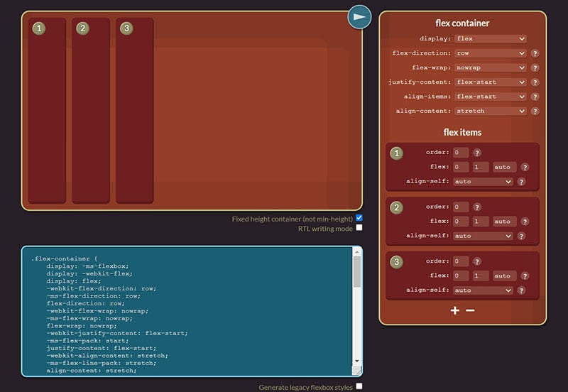Viewport: 568px width, 392px height.
Task: Click item 3 flex-shrink field
Action: tap(481, 276)
